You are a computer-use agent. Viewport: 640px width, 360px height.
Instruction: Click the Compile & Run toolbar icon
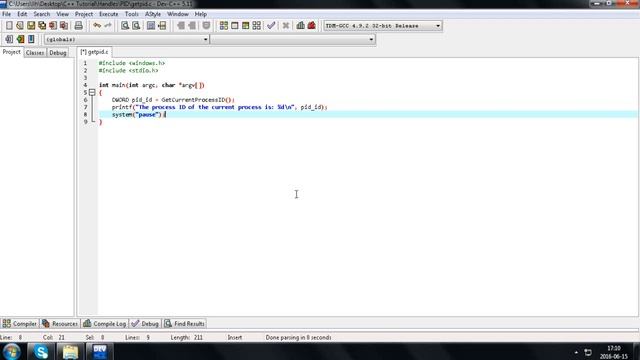click(245, 26)
